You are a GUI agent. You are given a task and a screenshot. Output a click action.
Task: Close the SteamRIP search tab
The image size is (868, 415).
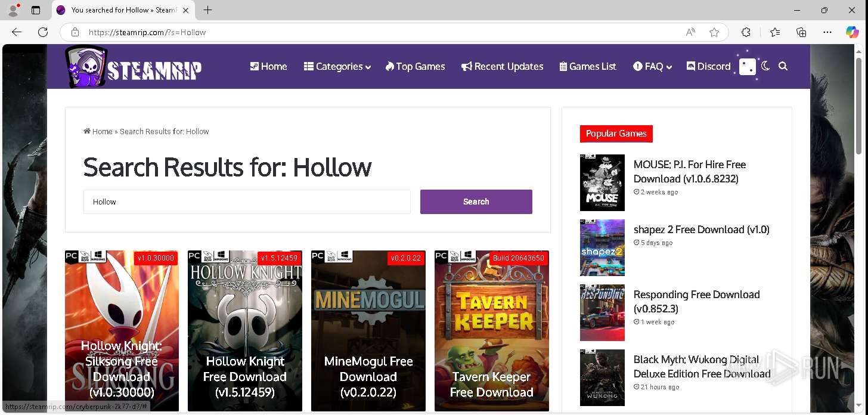[x=185, y=10]
